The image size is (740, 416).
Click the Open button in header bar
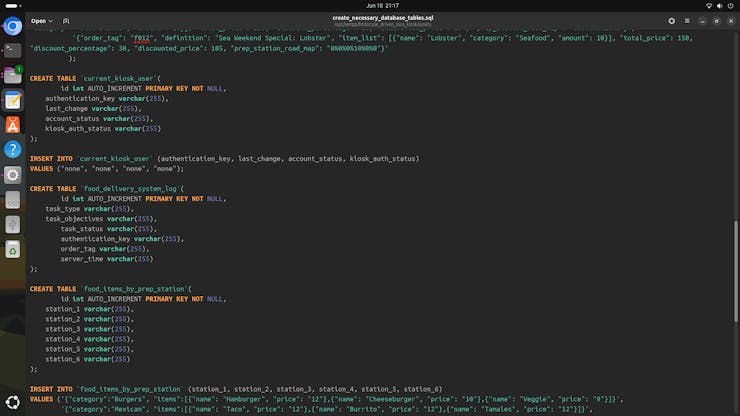pyautogui.click(x=38, y=20)
